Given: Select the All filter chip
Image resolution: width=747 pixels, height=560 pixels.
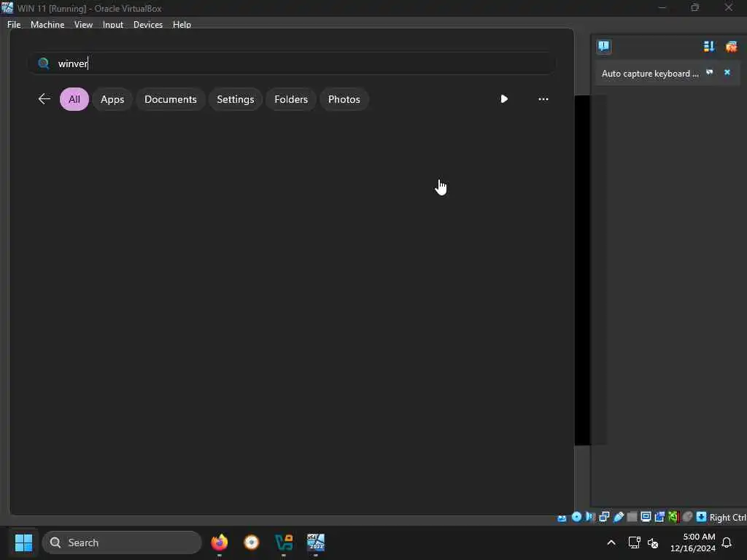Looking at the screenshot, I should pyautogui.click(x=74, y=99).
